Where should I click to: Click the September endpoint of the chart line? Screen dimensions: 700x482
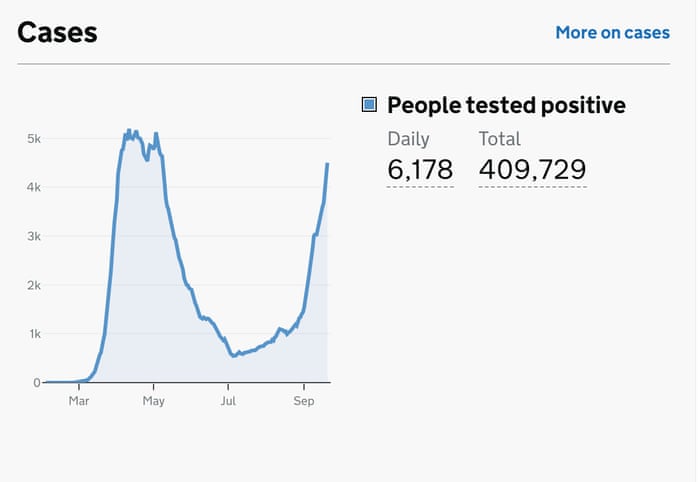(x=327, y=164)
